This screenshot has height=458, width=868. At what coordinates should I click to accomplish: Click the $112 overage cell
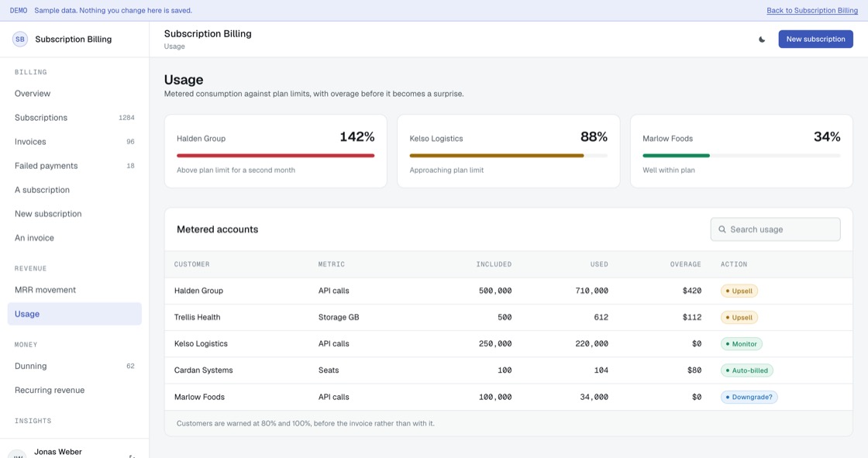point(692,317)
